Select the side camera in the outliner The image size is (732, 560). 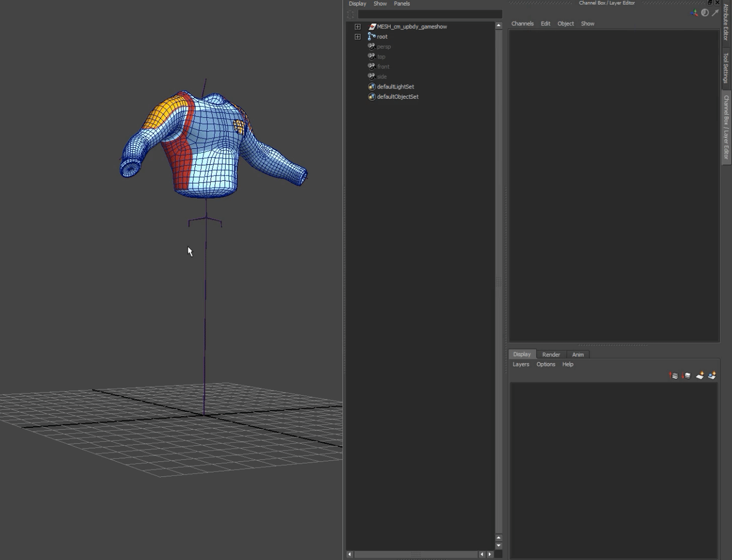(x=382, y=76)
